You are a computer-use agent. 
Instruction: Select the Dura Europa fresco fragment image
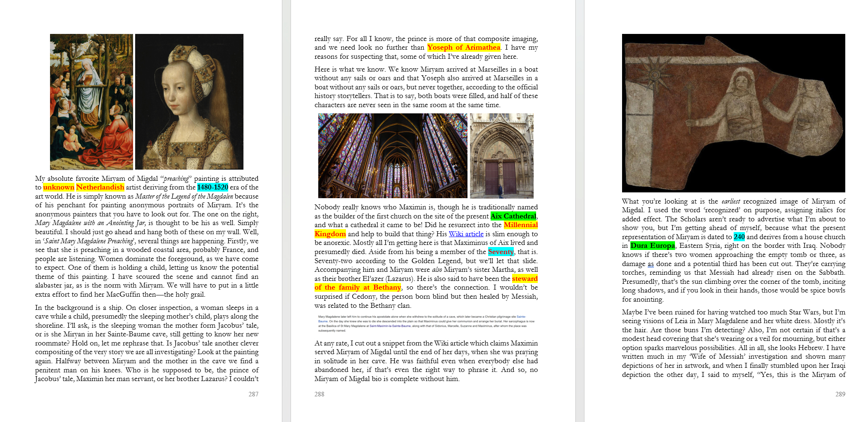(734, 113)
